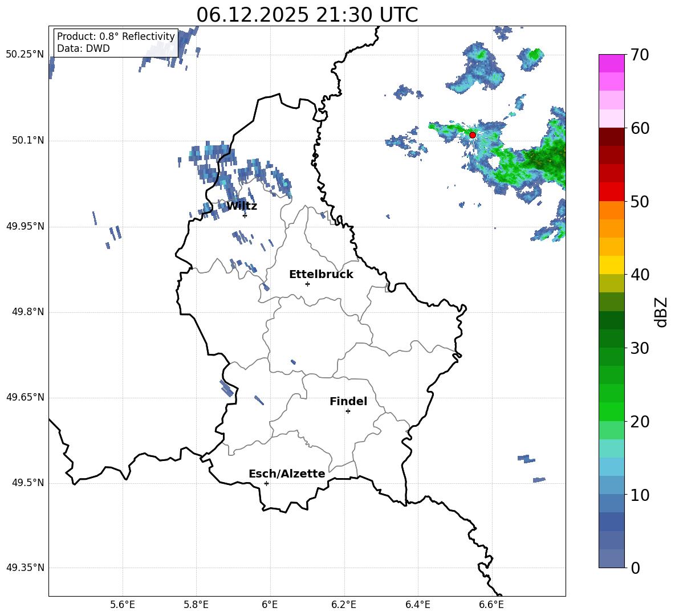This screenshot has width=675, height=616.
Task: Click the Esch/Alzette city label
Action: pyautogui.click(x=287, y=474)
